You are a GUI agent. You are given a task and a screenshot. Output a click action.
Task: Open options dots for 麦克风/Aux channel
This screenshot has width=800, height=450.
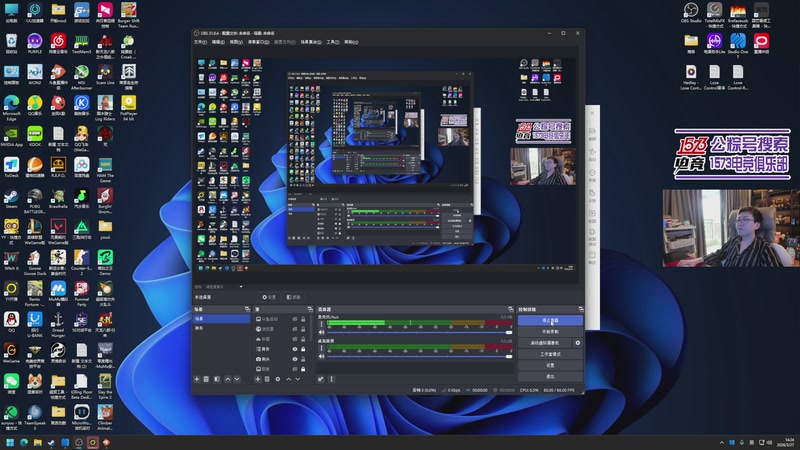[321, 324]
